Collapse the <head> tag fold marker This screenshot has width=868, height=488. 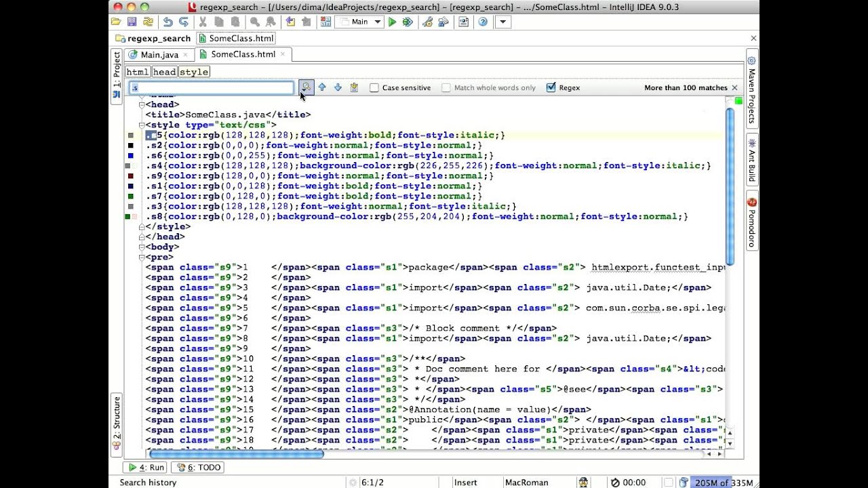pos(142,104)
